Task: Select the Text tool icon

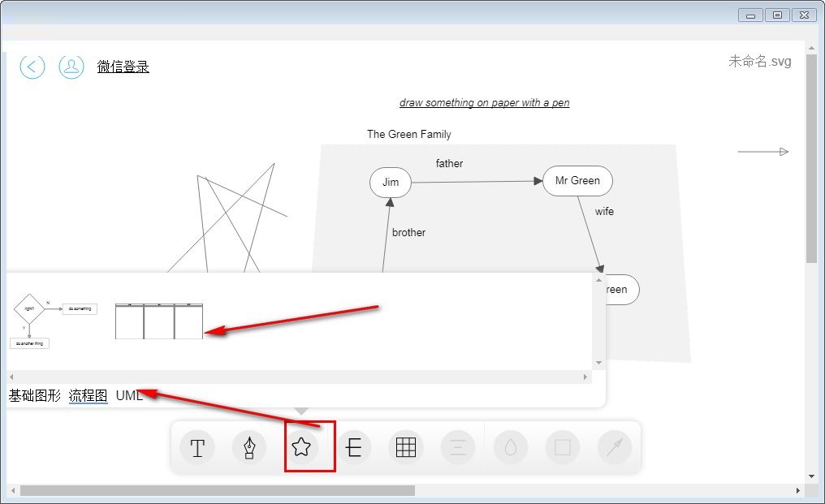Action: (x=197, y=448)
